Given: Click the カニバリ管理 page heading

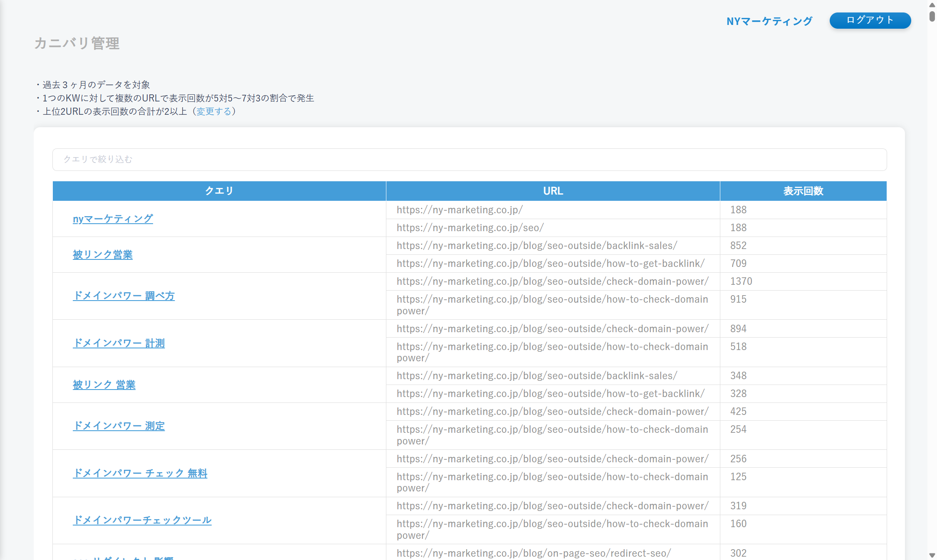Looking at the screenshot, I should 77,43.
